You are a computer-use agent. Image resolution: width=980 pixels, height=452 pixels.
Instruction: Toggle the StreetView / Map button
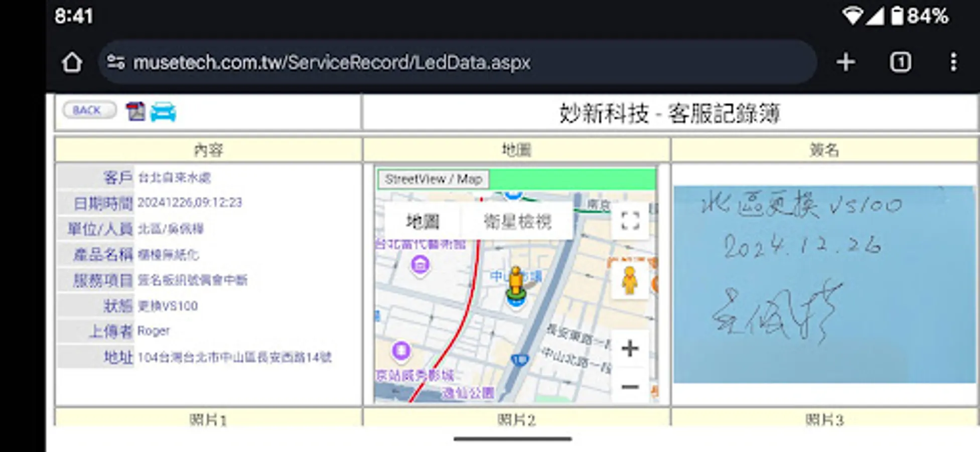pos(434,179)
